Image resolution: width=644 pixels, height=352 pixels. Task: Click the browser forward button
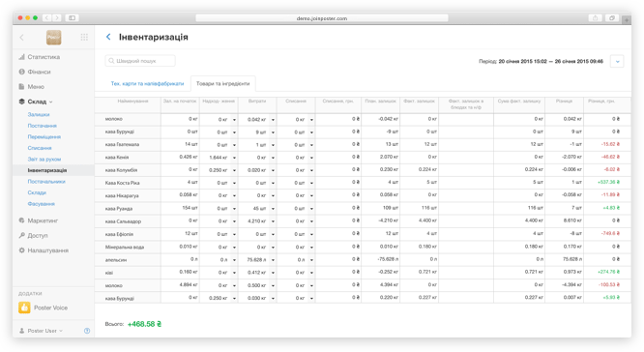pos(57,17)
